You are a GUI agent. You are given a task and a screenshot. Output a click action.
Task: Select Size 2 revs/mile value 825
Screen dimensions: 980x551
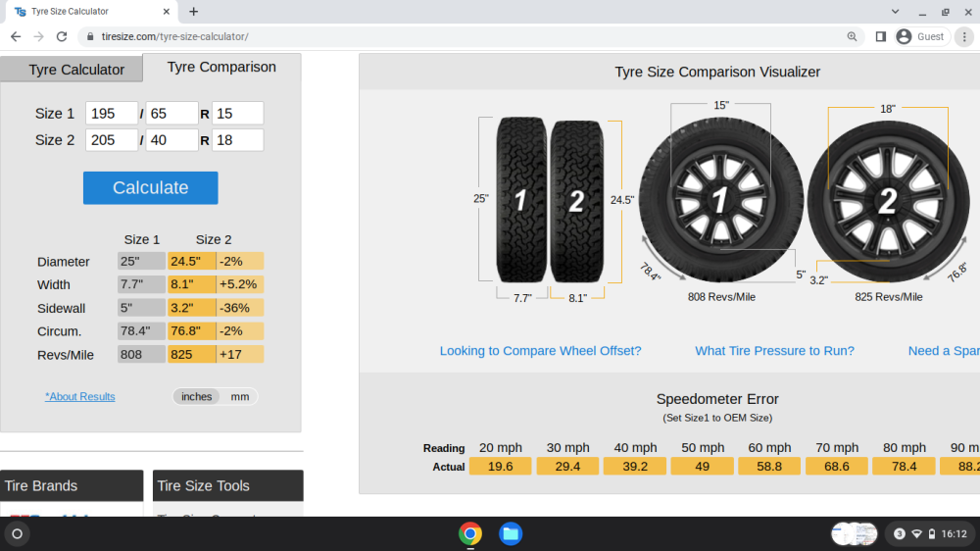click(191, 355)
